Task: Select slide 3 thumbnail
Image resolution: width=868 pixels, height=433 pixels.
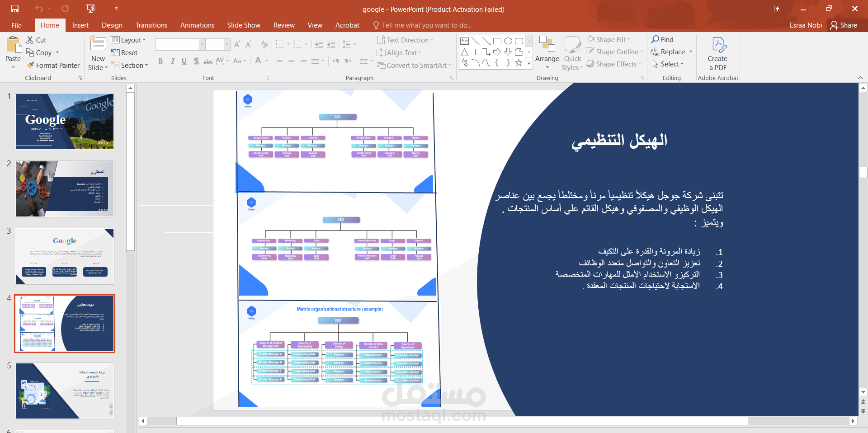Action: click(65, 256)
